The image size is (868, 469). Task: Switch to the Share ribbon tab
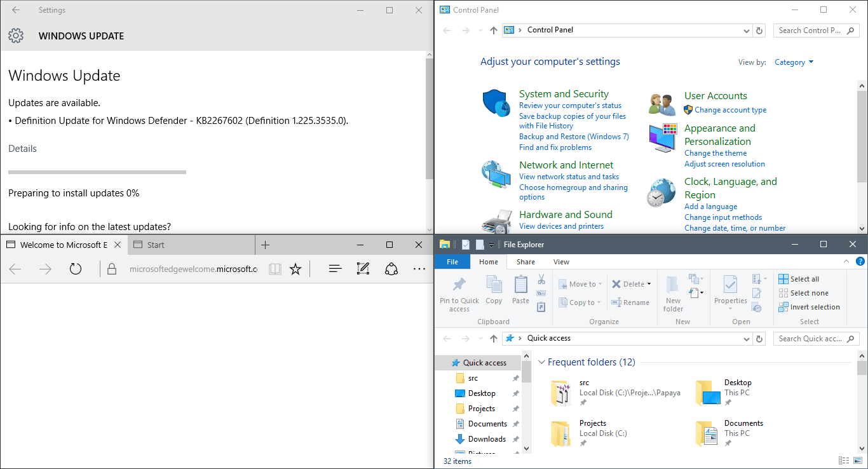pos(526,262)
